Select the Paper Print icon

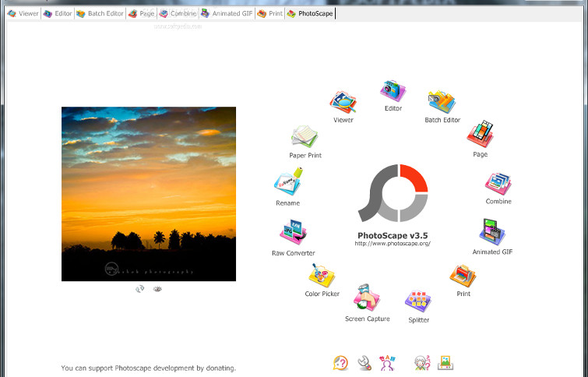[x=305, y=137]
